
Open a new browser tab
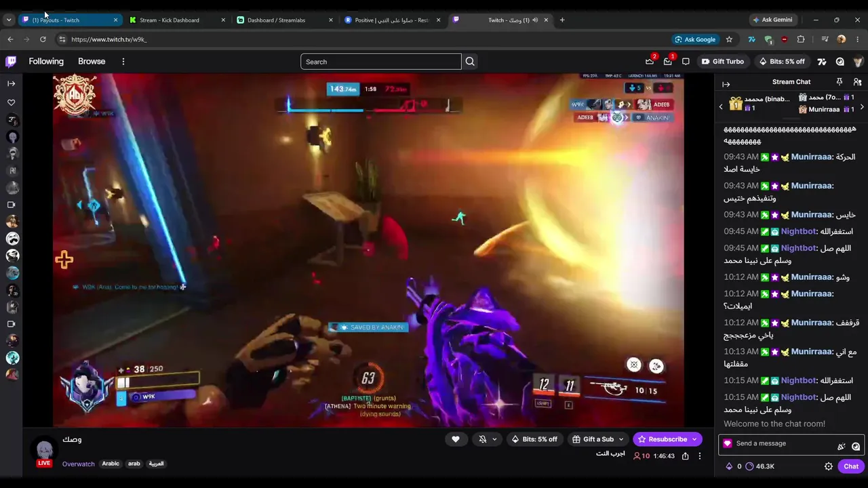pos(561,20)
